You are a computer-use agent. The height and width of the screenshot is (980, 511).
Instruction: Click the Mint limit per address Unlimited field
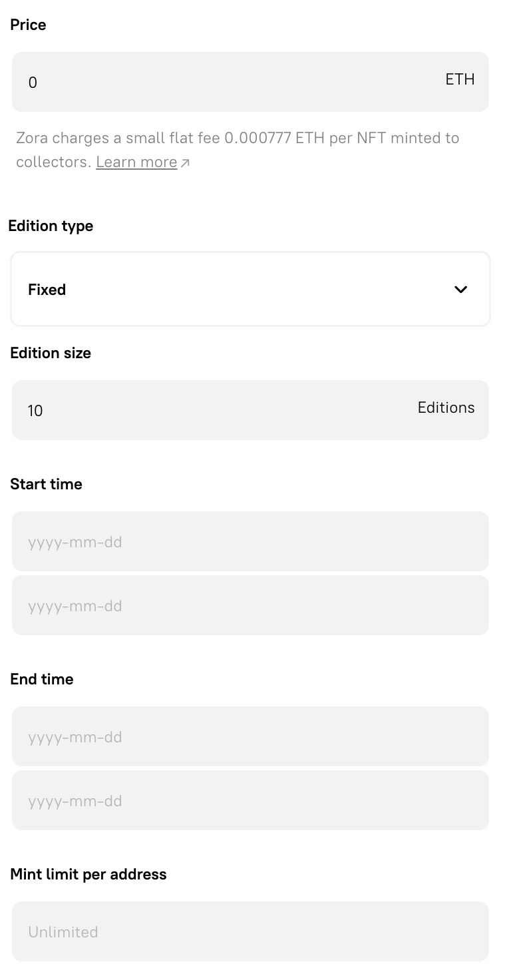tap(250, 931)
